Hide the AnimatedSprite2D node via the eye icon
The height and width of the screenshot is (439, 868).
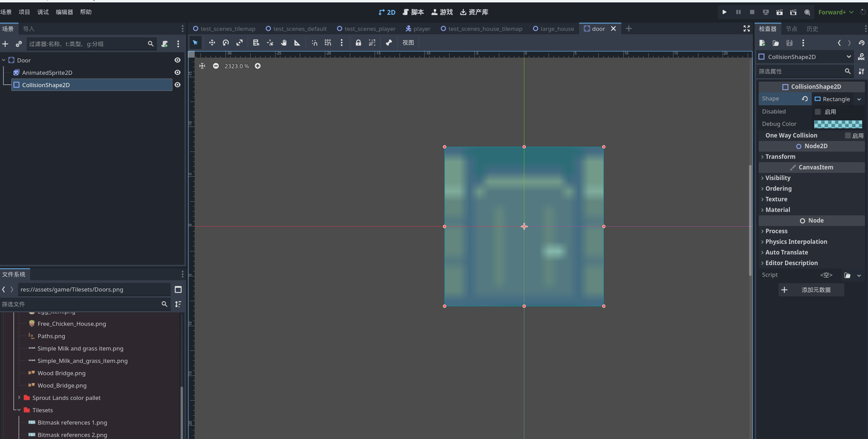178,72
